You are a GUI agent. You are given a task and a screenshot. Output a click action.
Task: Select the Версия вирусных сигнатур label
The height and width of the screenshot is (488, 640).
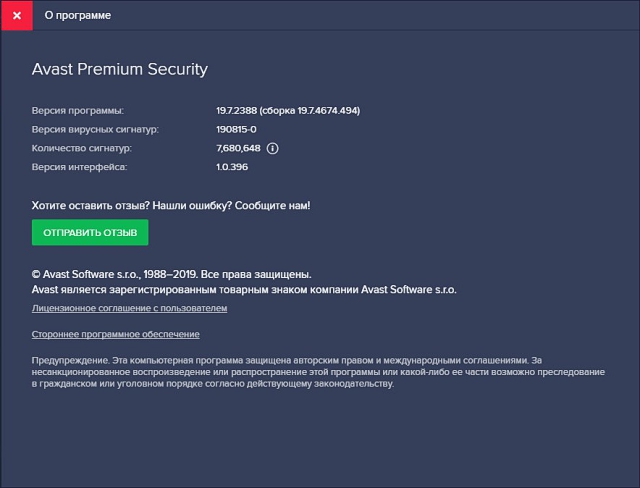[x=94, y=129]
